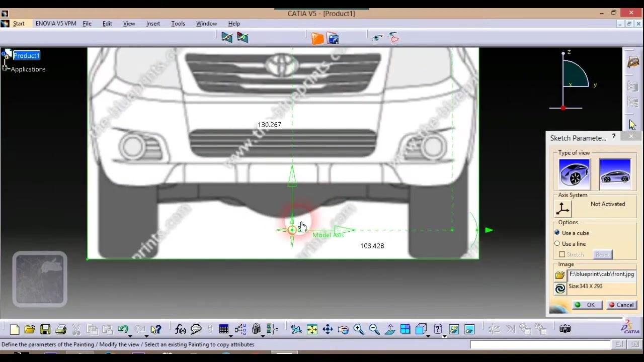This screenshot has height=362, width=644.
Task: Select the perspective car view type
Action: point(574,174)
